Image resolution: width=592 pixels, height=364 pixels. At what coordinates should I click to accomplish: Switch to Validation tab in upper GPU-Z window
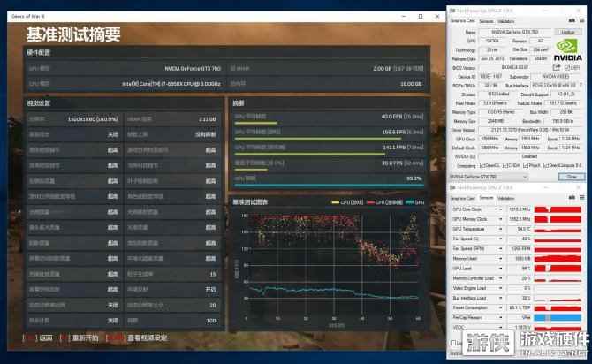(x=505, y=21)
